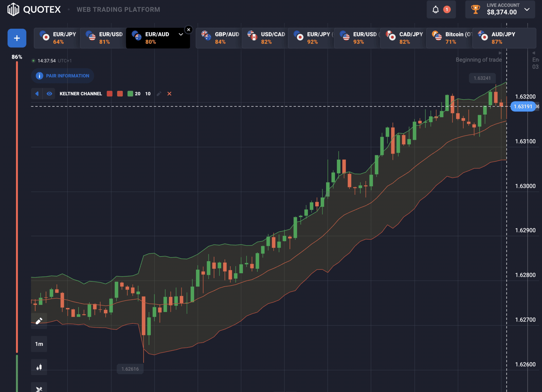Toggle Keltner Channel visibility with the eye
542x392 pixels.
(x=49, y=94)
